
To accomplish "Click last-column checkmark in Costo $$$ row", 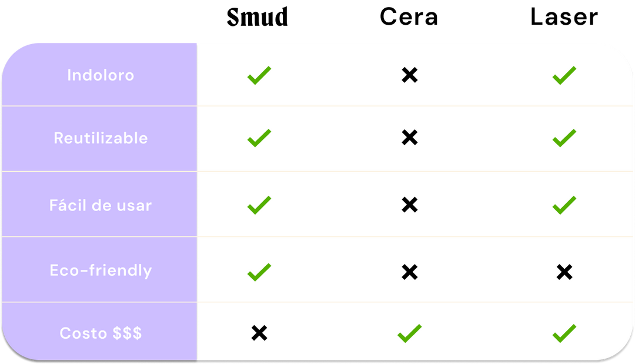I will pos(564,333).
